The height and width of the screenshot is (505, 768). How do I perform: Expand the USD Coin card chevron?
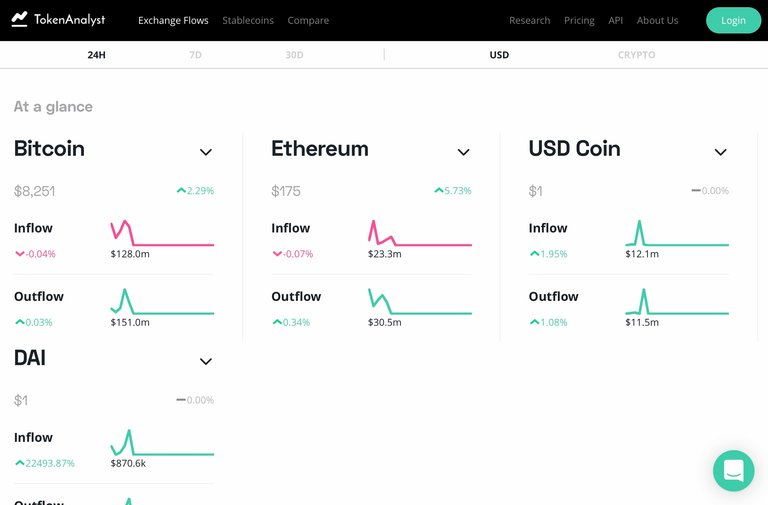coord(720,152)
